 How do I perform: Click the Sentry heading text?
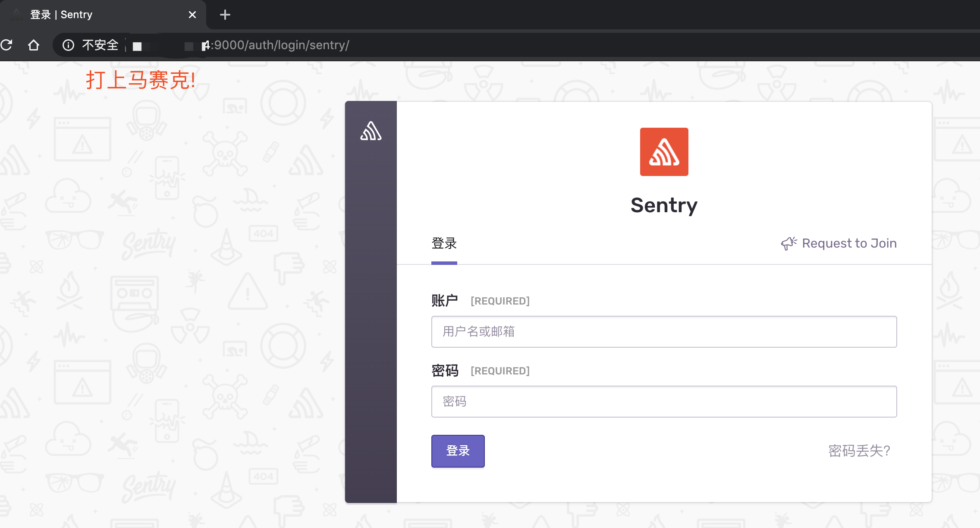pyautogui.click(x=664, y=205)
